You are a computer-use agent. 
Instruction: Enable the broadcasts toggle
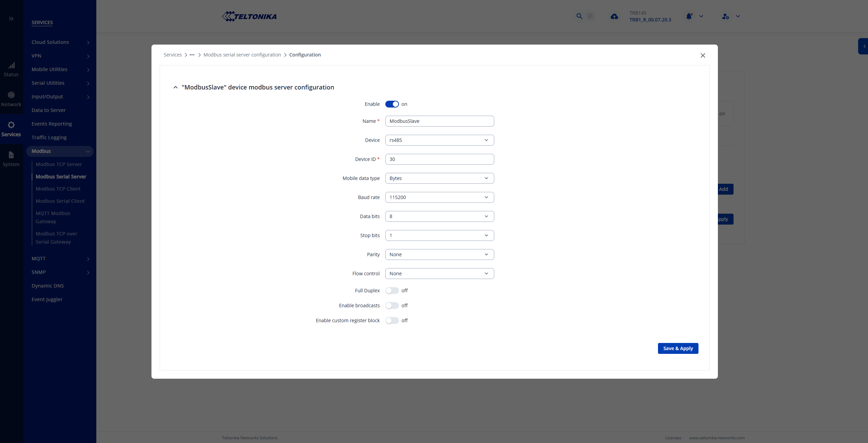392,306
